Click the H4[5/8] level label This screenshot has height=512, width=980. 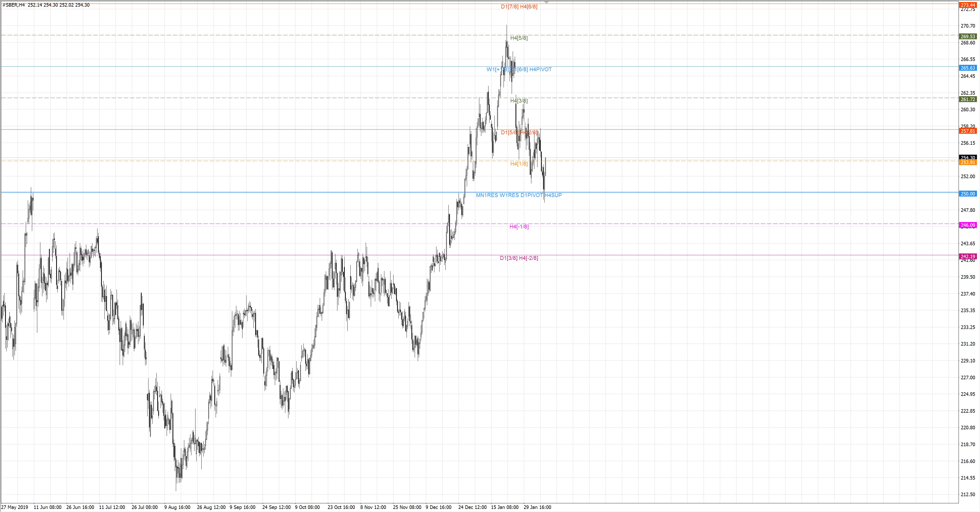point(519,38)
